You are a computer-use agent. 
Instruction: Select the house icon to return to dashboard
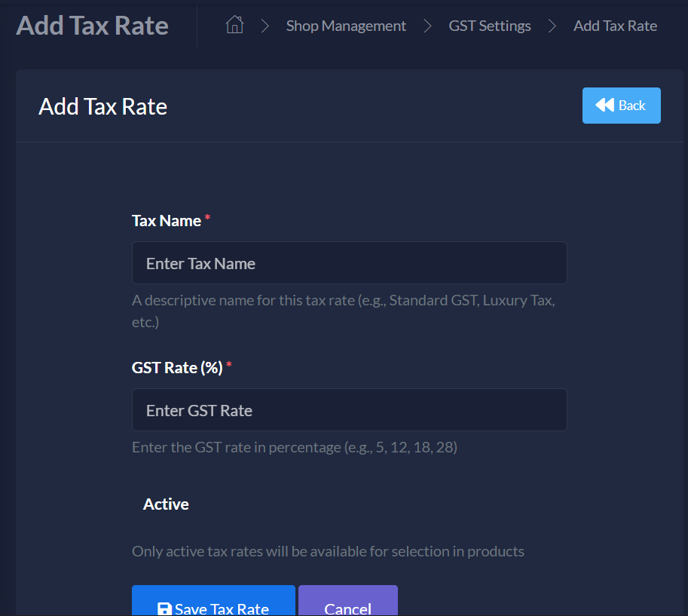pos(234,24)
